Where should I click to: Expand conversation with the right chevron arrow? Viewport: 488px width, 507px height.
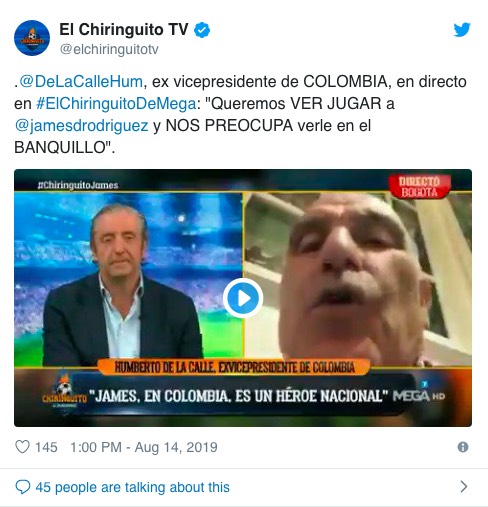click(x=463, y=487)
